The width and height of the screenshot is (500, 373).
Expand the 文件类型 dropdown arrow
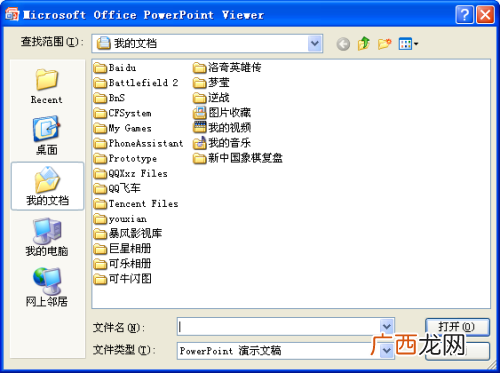tap(387, 351)
